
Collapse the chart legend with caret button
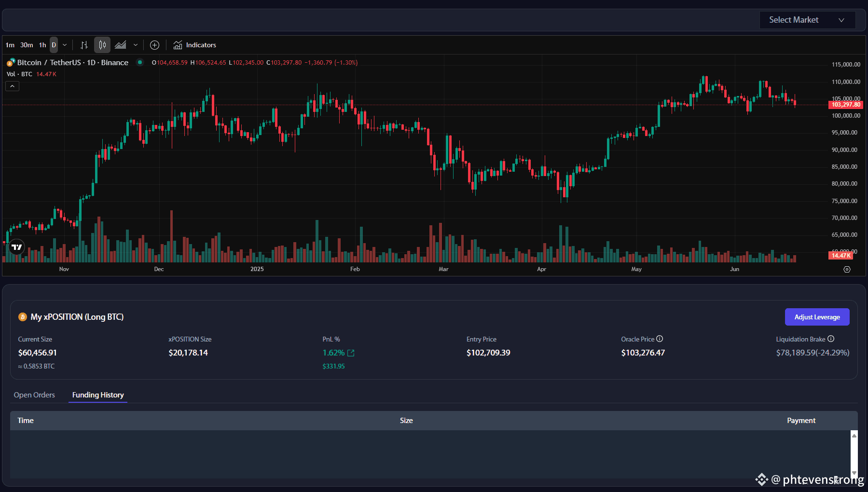12,86
